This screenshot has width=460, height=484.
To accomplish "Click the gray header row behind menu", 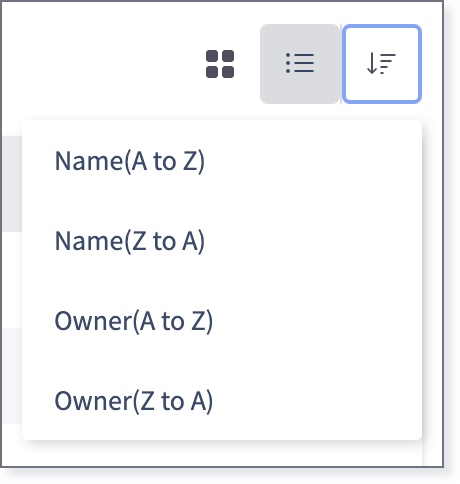I will pyautogui.click(x=12, y=183).
